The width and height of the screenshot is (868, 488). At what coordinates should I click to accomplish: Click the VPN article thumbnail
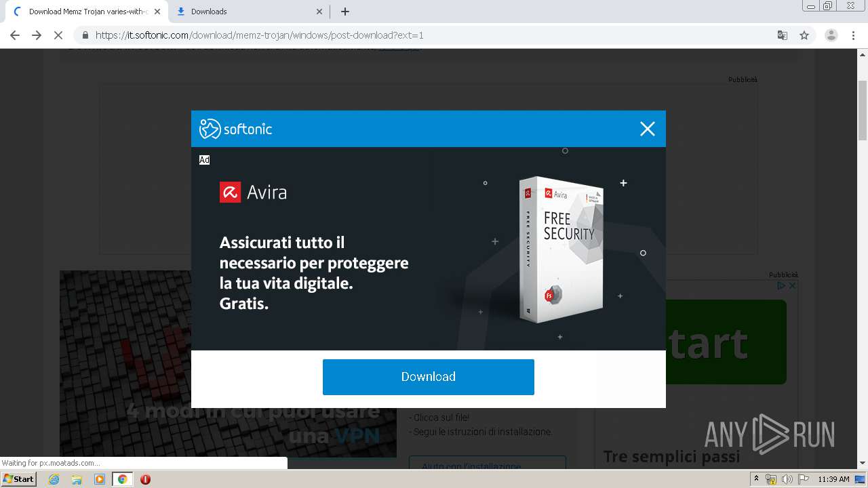[x=228, y=363]
